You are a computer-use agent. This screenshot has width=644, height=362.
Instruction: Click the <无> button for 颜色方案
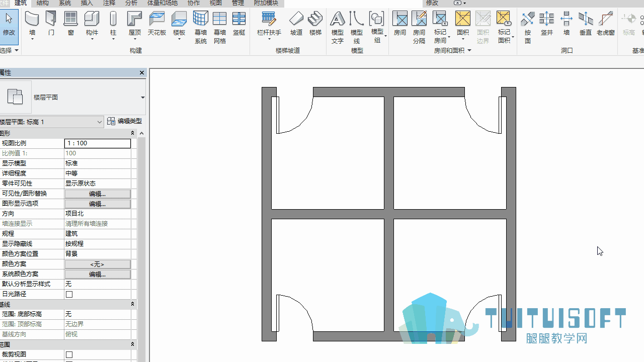[98, 264]
